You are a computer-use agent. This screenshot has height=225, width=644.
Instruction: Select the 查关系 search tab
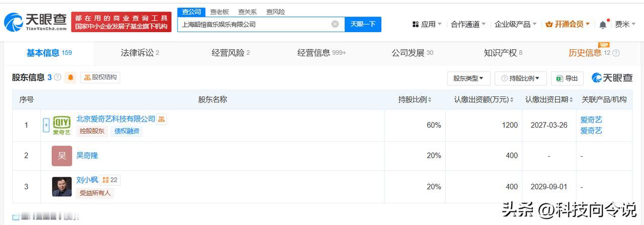pos(247,12)
